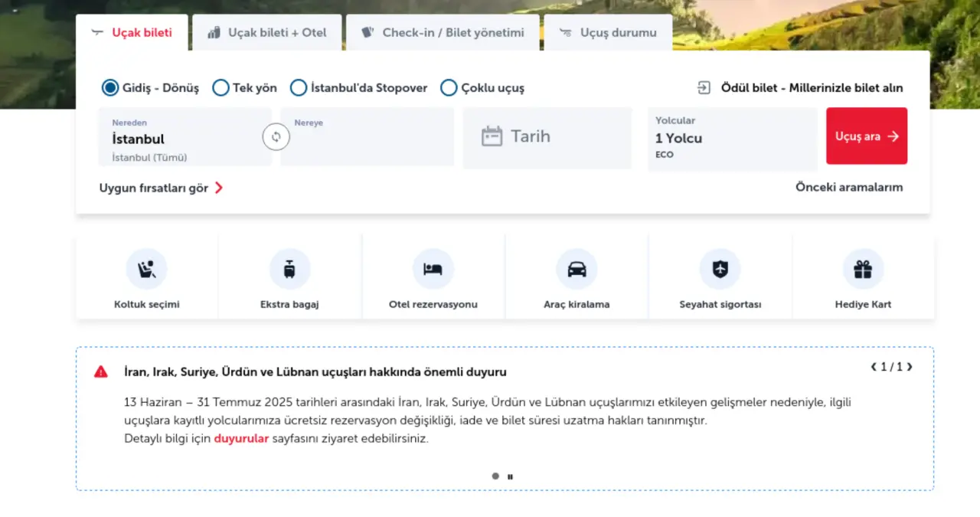Viewport: 980px width, 517px height.
Task: Open Seyahat sigortası shield icon
Action: coord(720,269)
